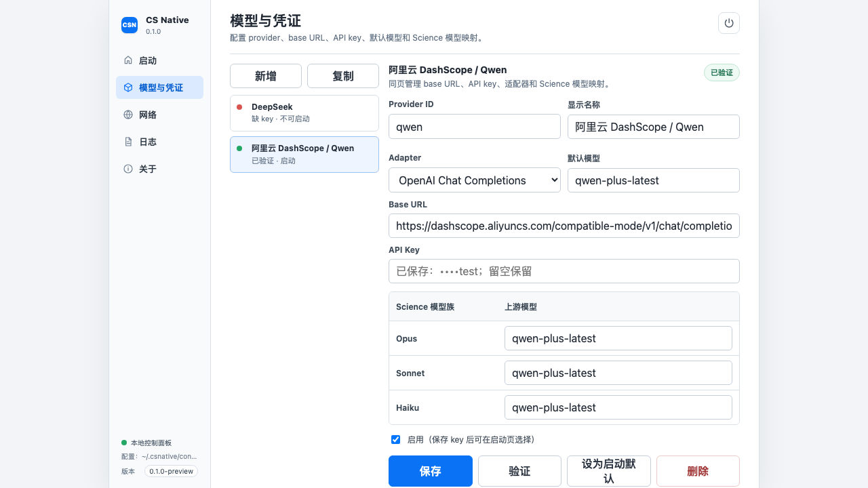Focus the Base URL field

(564, 226)
